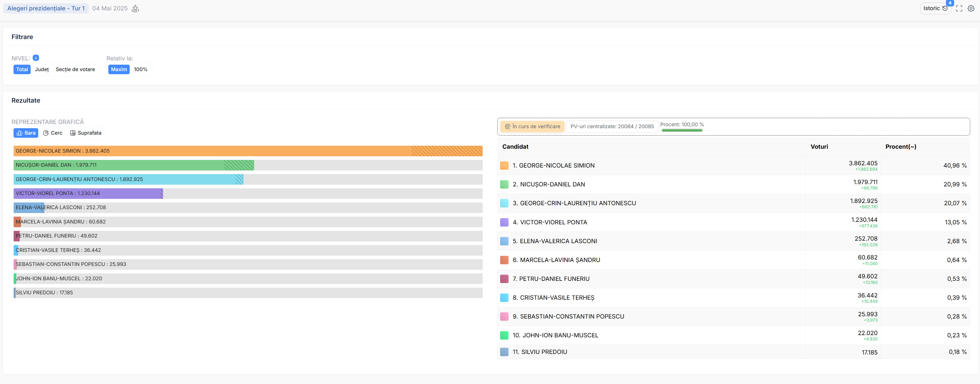Switch chart to Cerc view
This screenshot has width=980, height=384.
53,133
